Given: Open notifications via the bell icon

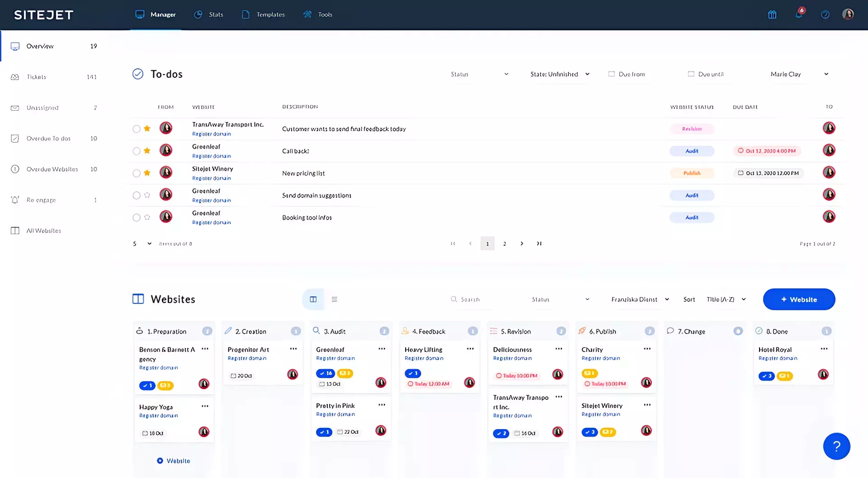Looking at the screenshot, I should pos(799,14).
